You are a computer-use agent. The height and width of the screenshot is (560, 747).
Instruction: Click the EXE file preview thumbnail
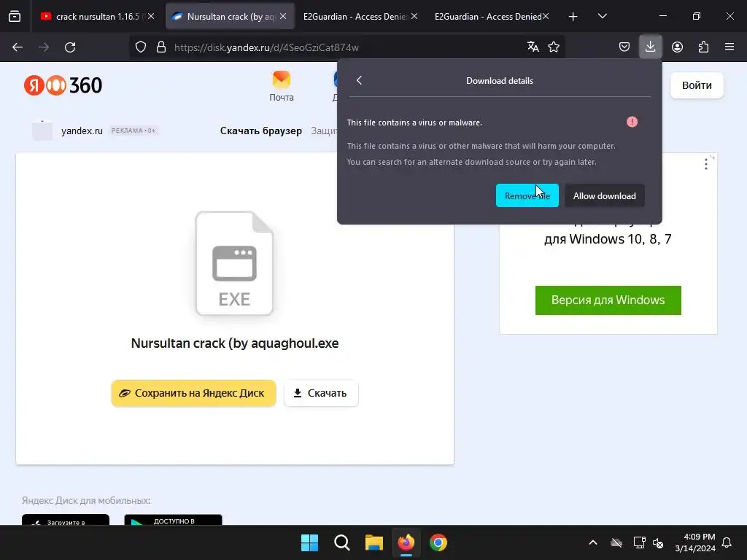click(234, 263)
